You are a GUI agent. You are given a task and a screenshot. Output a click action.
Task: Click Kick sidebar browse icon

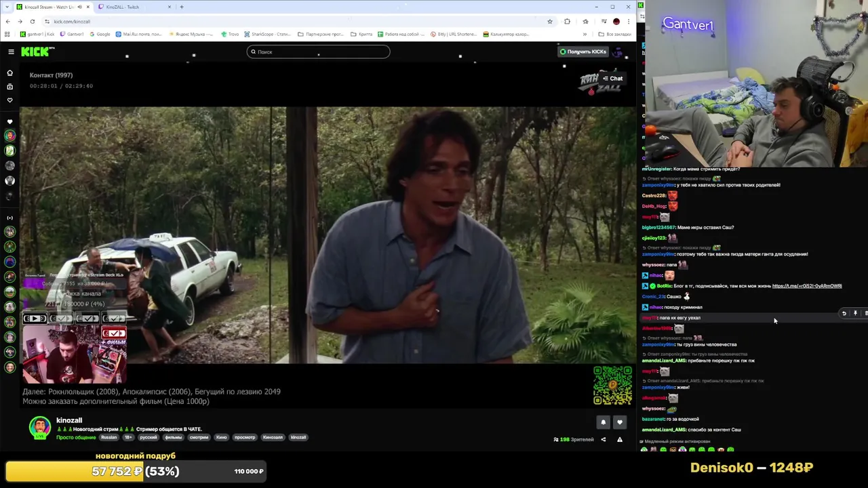coord(9,86)
